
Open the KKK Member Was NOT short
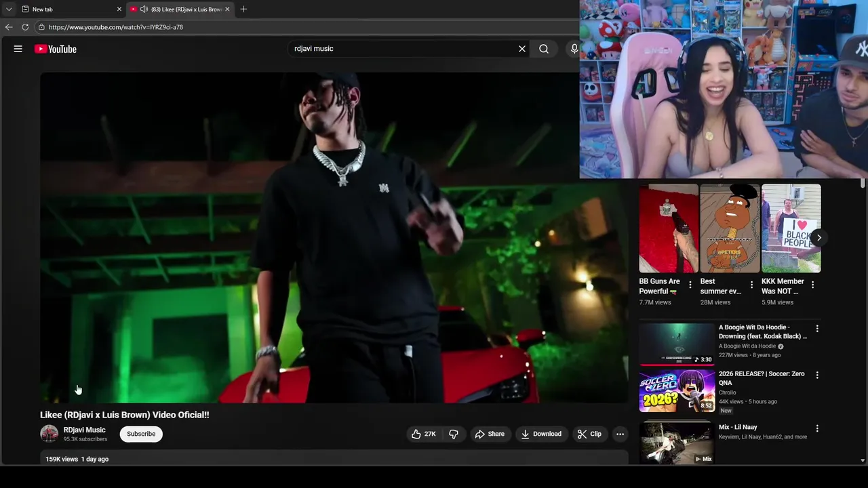(791, 228)
